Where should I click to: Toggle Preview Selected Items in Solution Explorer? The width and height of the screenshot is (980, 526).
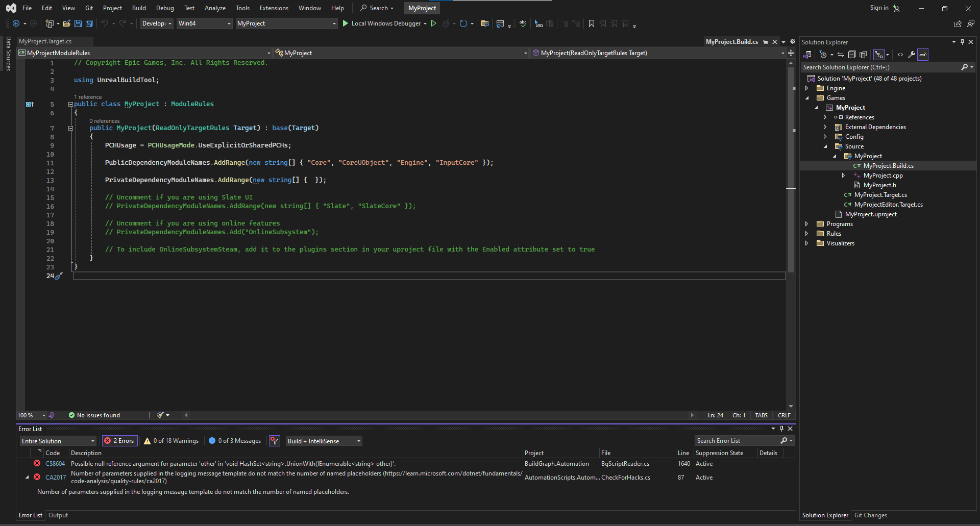(x=923, y=55)
